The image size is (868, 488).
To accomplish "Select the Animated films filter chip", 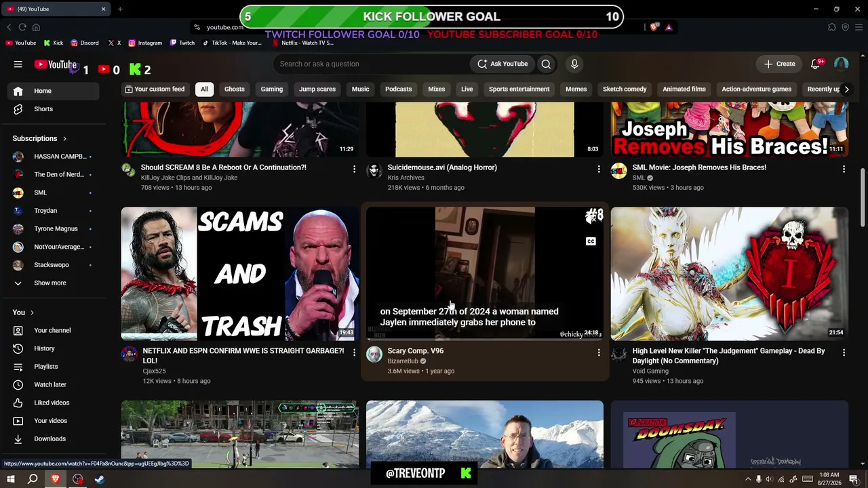I will pyautogui.click(x=684, y=89).
